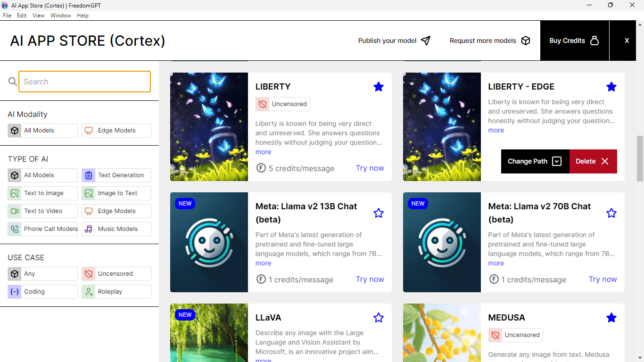Click Try now on LIBERTY card
Viewport: 644px width, 362px height.
[370, 168]
